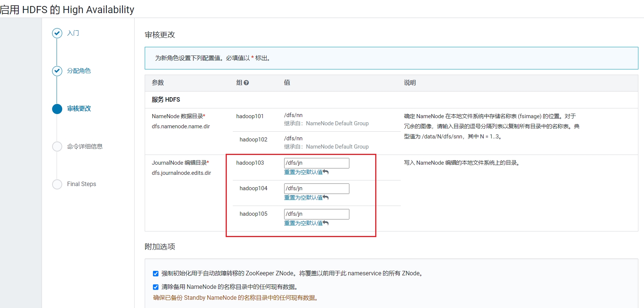Click the 附加选项 section heading
The height and width of the screenshot is (308, 644).
click(x=160, y=247)
